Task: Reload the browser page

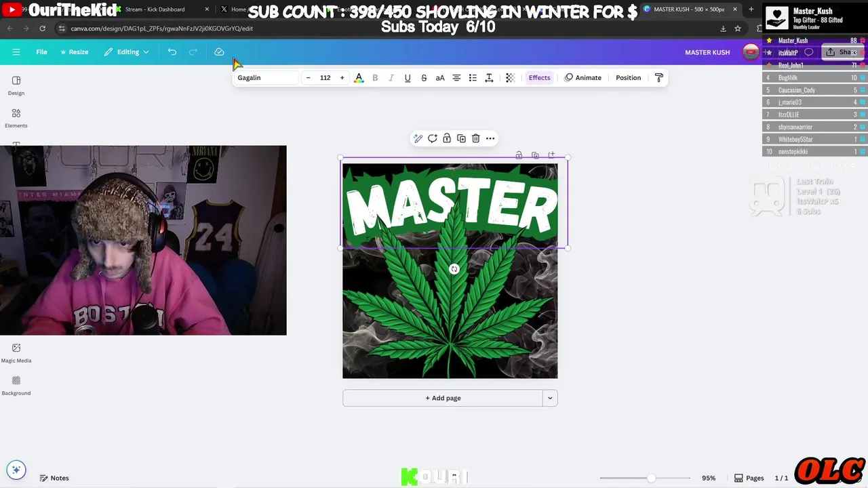Action: click(42, 28)
